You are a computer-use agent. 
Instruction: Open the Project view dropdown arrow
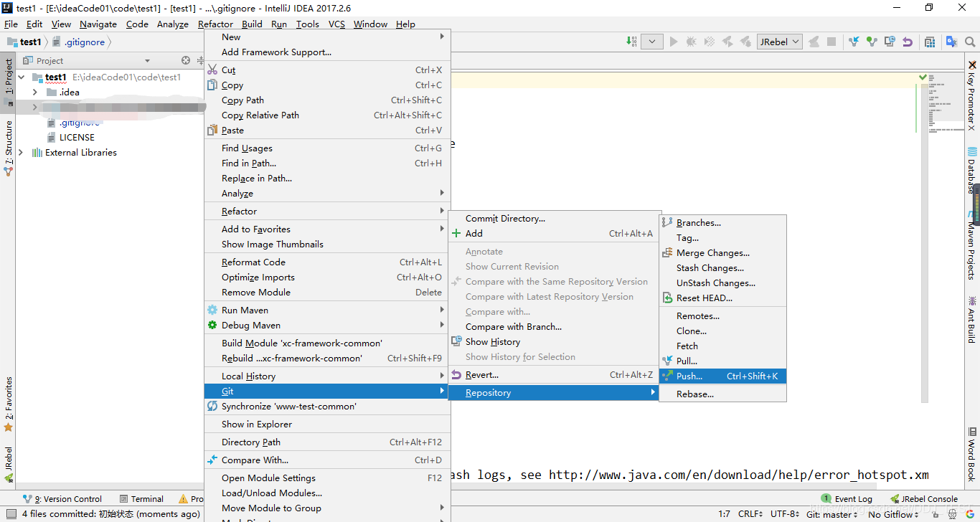147,61
